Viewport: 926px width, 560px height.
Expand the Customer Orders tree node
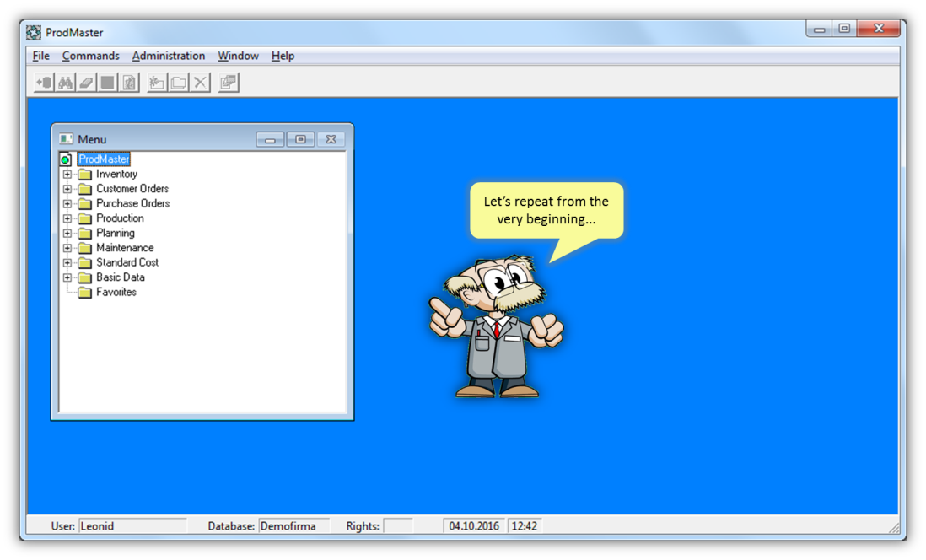[x=67, y=189]
